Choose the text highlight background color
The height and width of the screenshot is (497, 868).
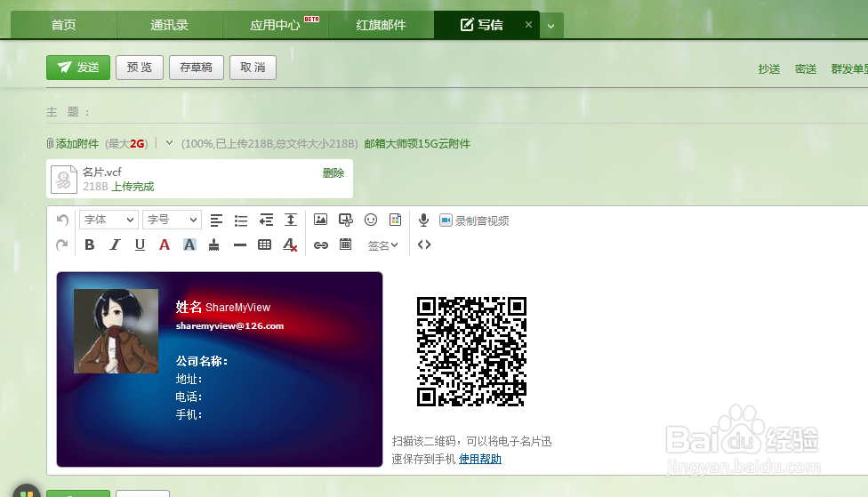coord(189,244)
